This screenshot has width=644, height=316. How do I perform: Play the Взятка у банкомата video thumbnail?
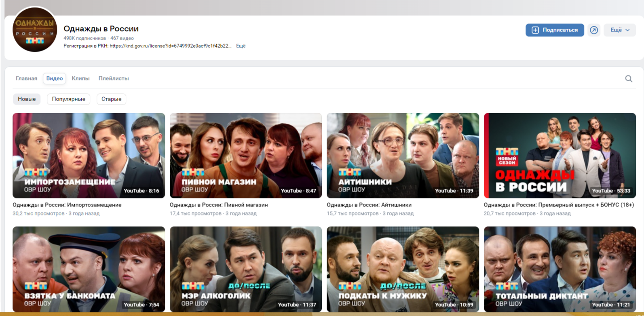click(89, 269)
